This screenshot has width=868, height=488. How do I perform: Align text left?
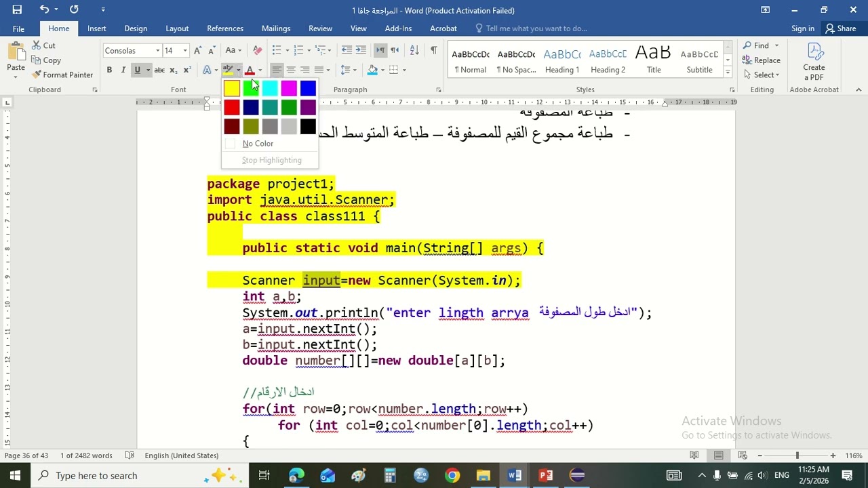click(x=277, y=70)
